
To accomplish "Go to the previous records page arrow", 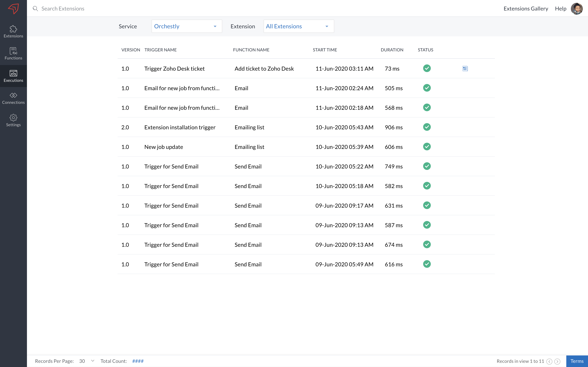I will [549, 361].
